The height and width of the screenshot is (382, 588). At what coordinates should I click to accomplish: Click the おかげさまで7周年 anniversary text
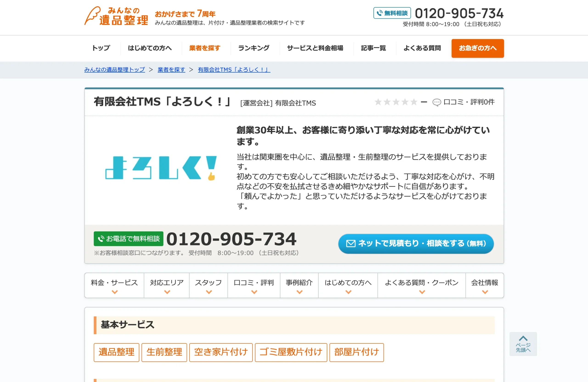(185, 14)
